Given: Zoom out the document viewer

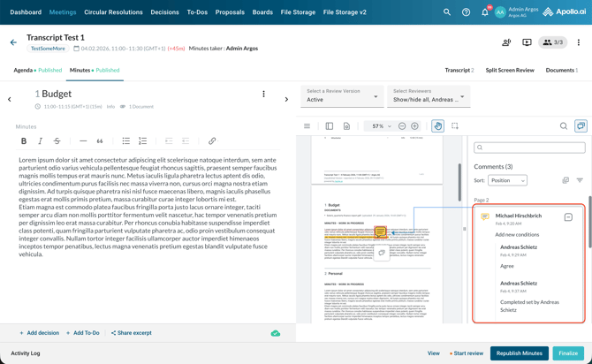Looking at the screenshot, I should coord(402,126).
